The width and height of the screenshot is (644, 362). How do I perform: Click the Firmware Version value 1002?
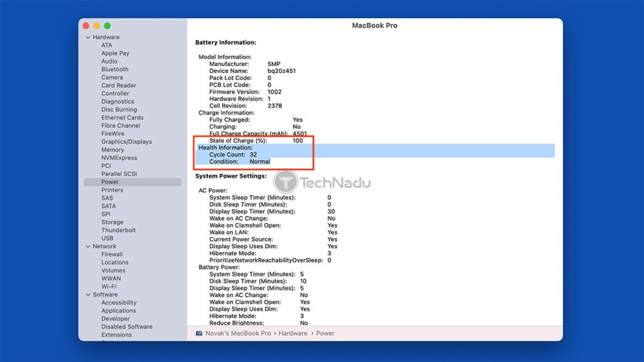pos(274,92)
